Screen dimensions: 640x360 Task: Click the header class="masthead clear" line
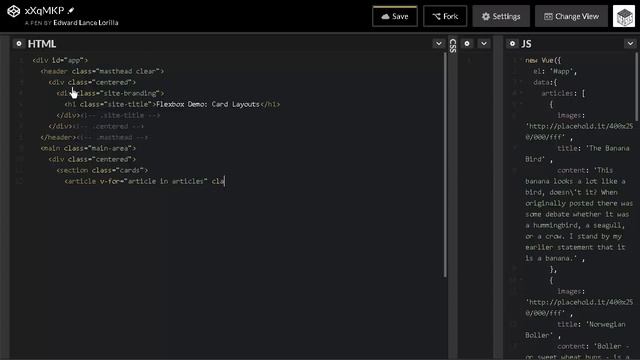click(x=102, y=71)
